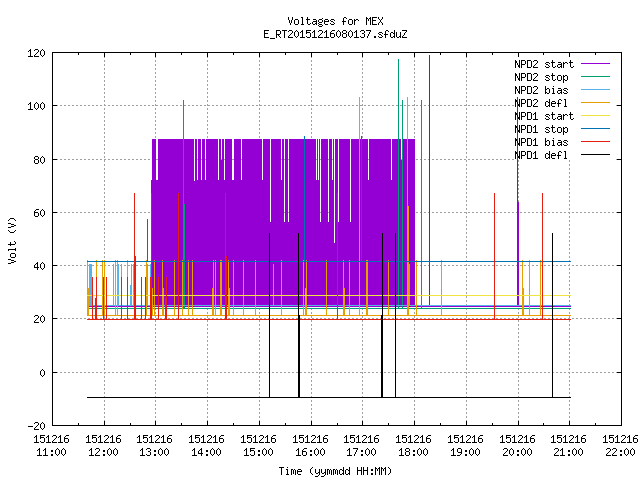Click the x-axis tick 151216 20:00
This screenshot has width=640, height=480.
pyautogui.click(x=518, y=446)
